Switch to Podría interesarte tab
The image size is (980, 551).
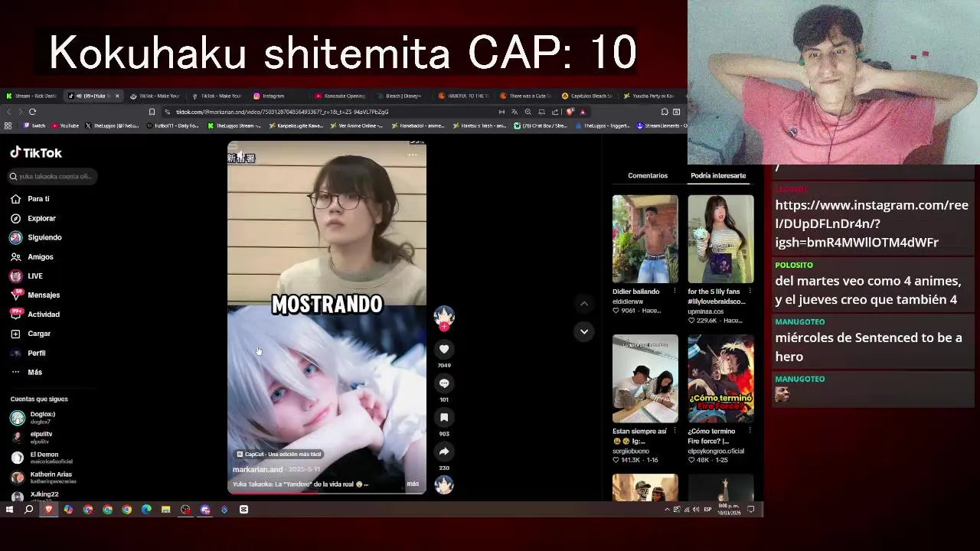coord(718,175)
